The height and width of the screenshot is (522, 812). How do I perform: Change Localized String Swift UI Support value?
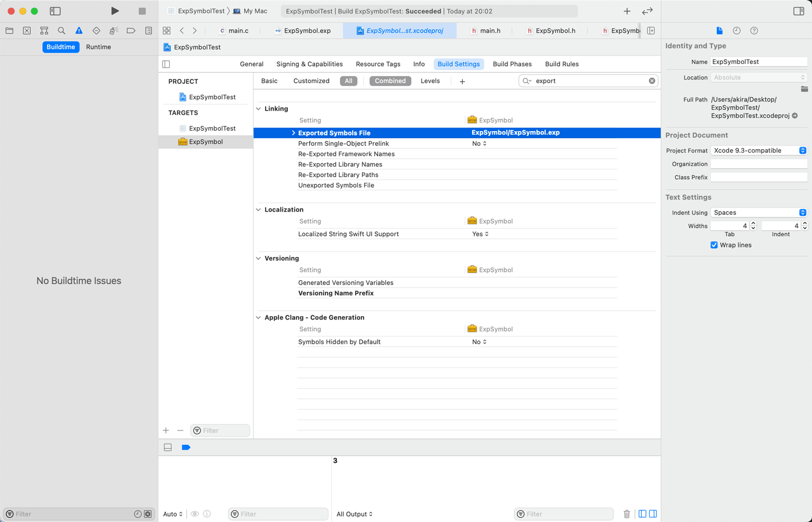[480, 234]
